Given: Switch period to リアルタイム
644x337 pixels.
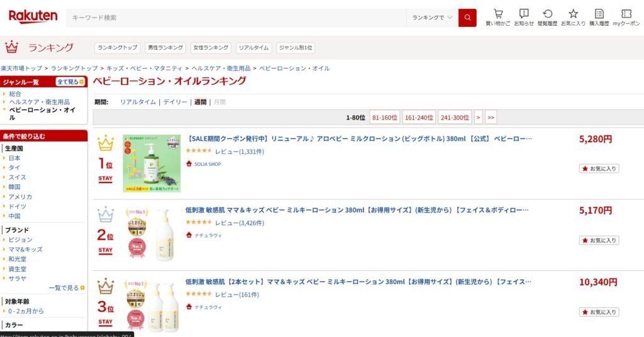Looking at the screenshot, I should coord(138,102).
